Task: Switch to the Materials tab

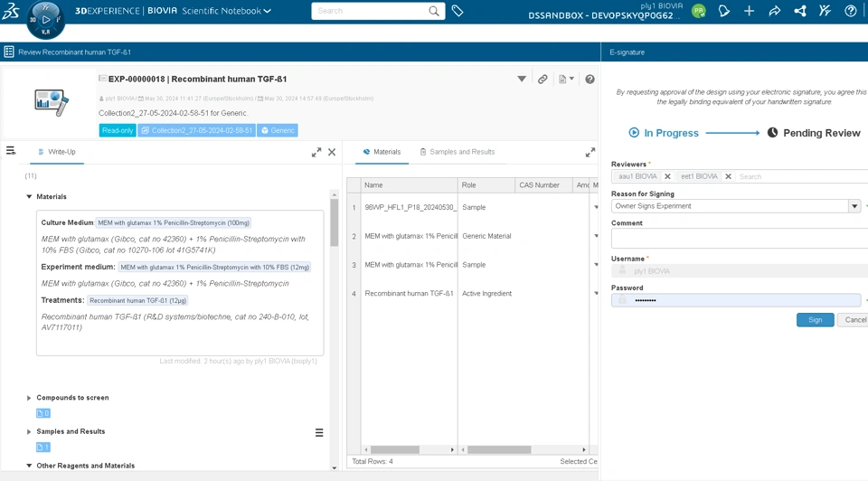Action: point(382,152)
